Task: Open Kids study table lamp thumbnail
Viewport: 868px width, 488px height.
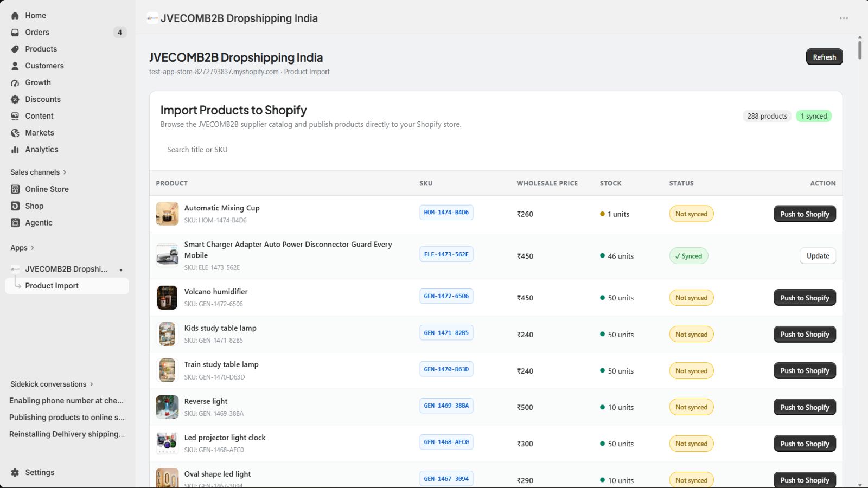Action: point(167,334)
